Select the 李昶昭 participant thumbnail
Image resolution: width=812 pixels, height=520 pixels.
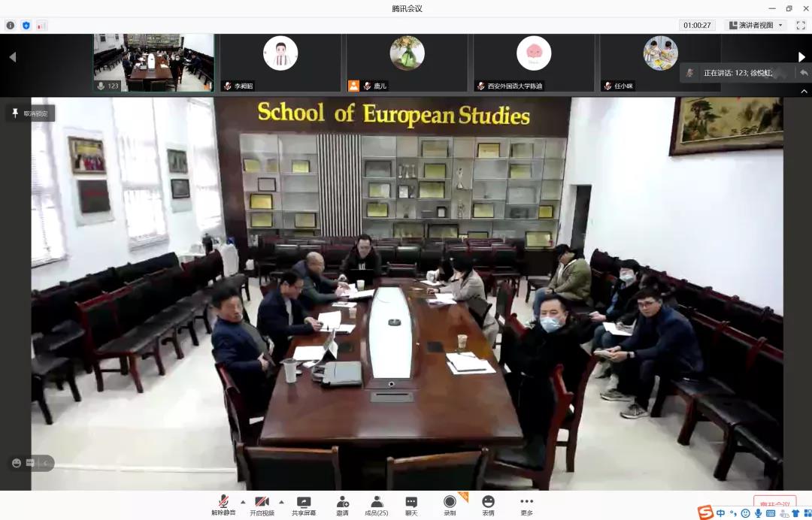click(280, 63)
